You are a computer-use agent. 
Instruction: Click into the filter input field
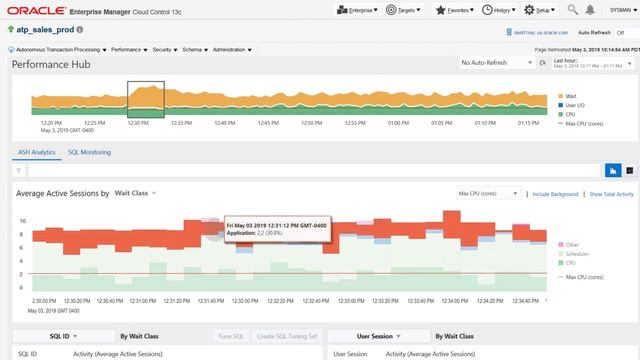[314, 171]
